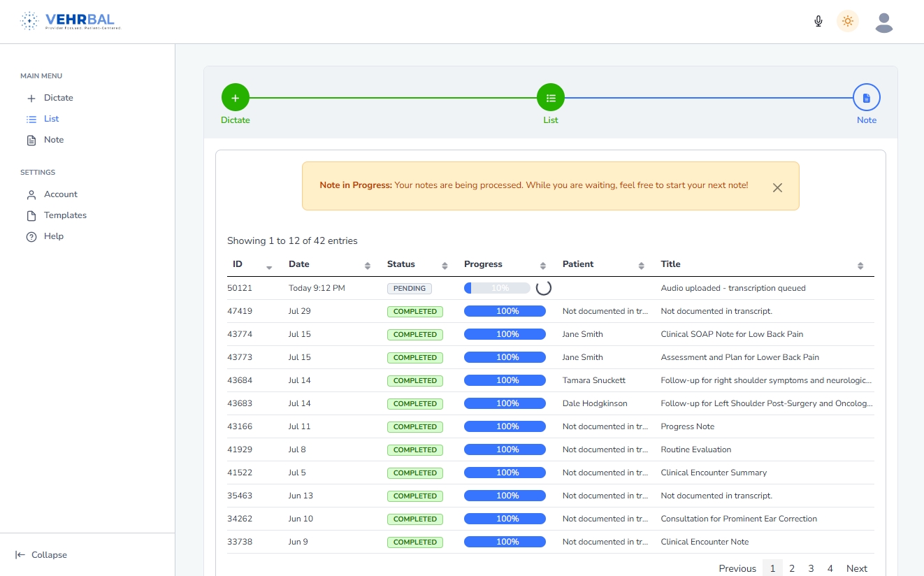
Task: Open the user profile avatar
Action: pyautogui.click(x=884, y=22)
